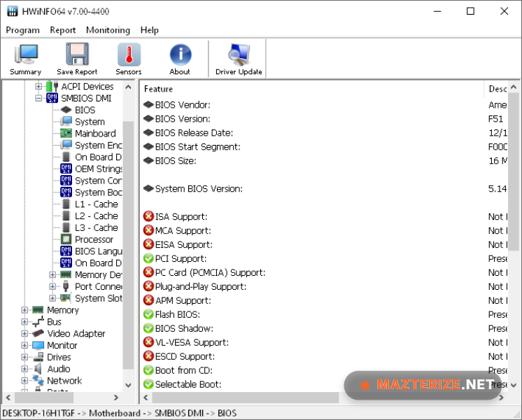Open the Help menu
The image size is (522, 420).
click(149, 30)
